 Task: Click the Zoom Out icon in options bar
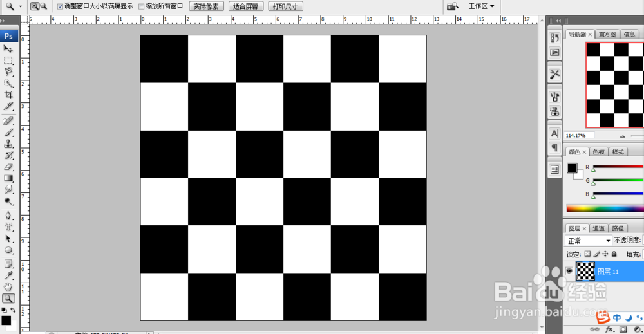tap(44, 6)
